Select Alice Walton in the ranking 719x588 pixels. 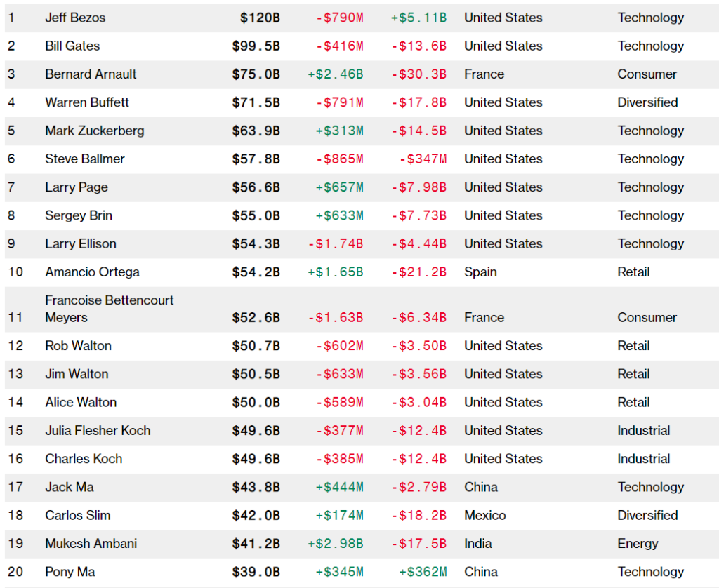81,402
